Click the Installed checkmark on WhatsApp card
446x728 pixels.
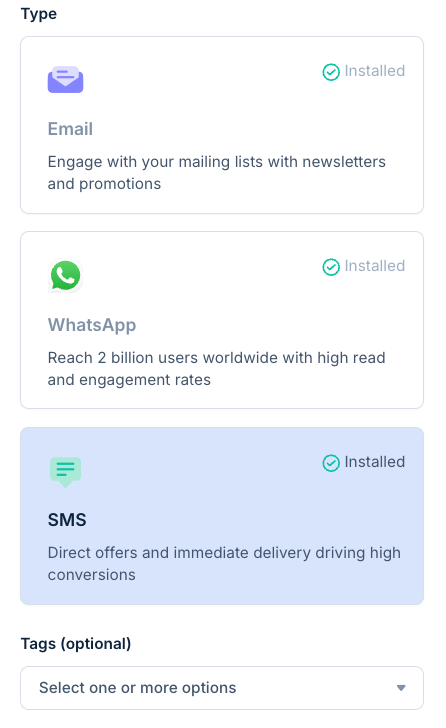pyautogui.click(x=331, y=267)
